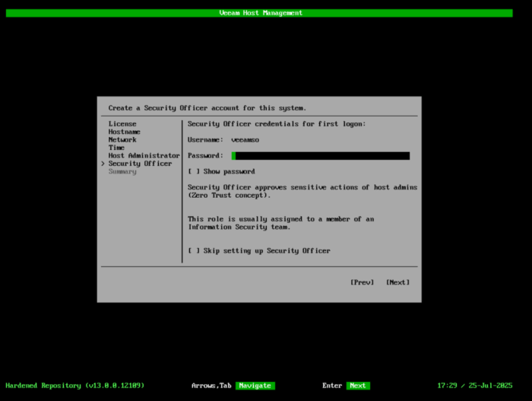
Task: Check Skip setting up Security Officer
Action: click(259, 251)
